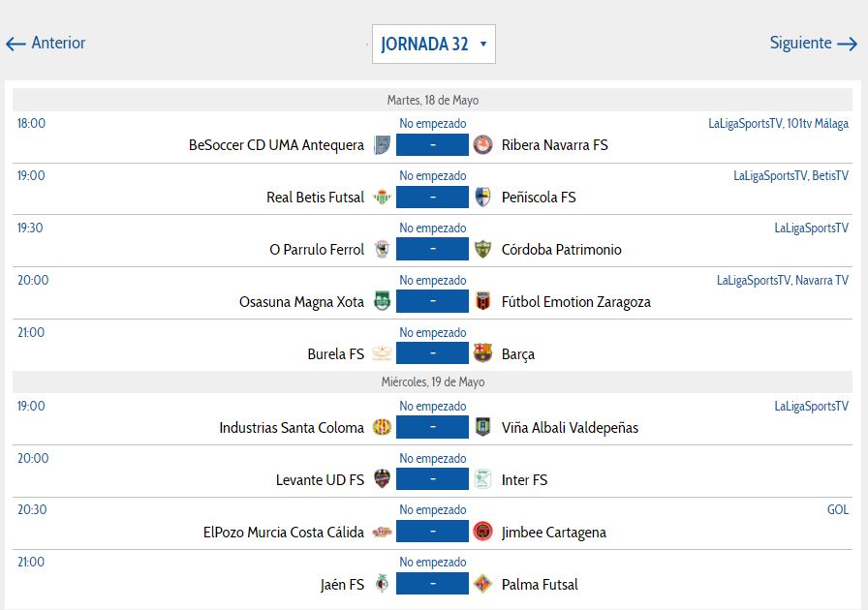Screen dimensions: 868x610
Task: Click the Fútbol Emotion Zaragoza crest
Action: pos(482,301)
